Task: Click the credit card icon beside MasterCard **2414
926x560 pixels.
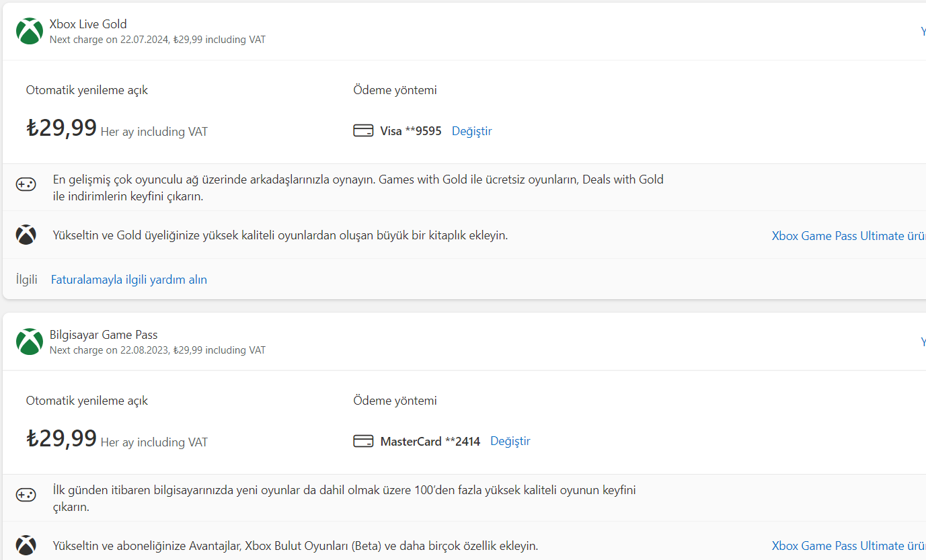Action: pos(363,442)
